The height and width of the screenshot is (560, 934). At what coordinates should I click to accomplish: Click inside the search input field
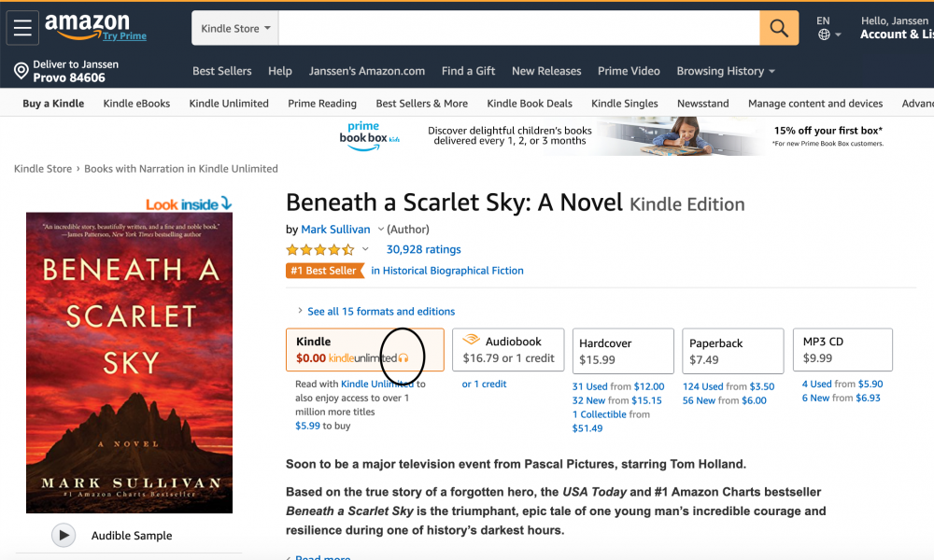point(514,27)
